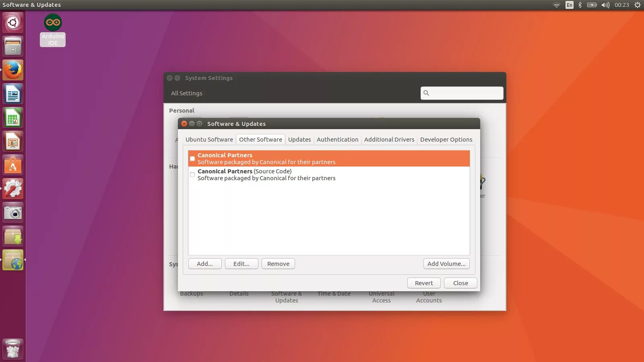
Task: Close the Software & Updates dialog window
Action: 184,123
